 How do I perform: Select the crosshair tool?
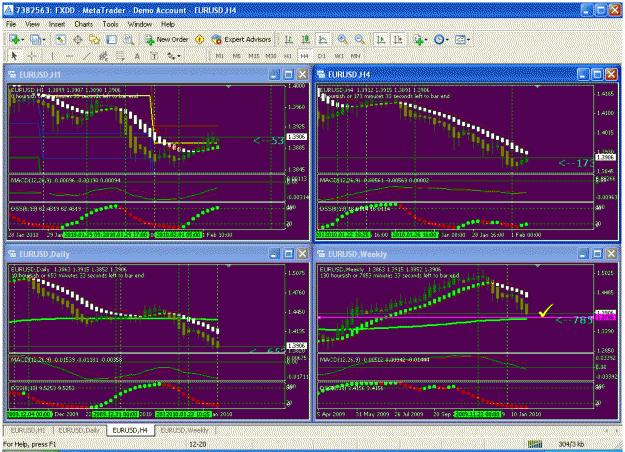32,56
